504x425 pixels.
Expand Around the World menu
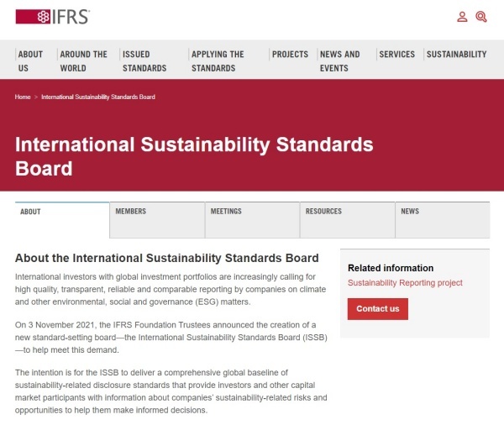coord(83,60)
